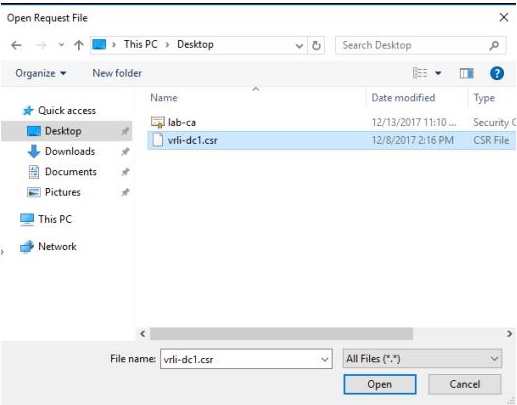Select the vrli-dc1.csr file
Image resolution: width=517 pixels, height=405 pixels.
click(193, 140)
